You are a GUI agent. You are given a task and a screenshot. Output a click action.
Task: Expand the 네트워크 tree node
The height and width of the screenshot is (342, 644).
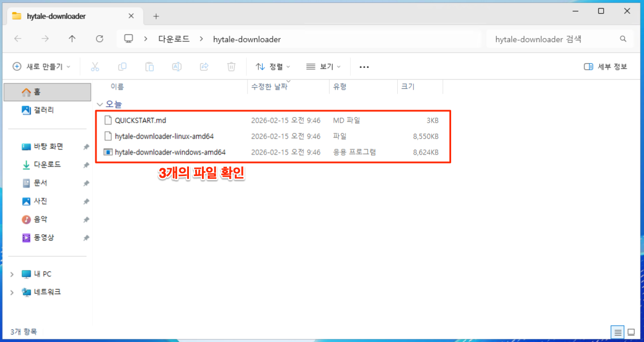point(12,292)
